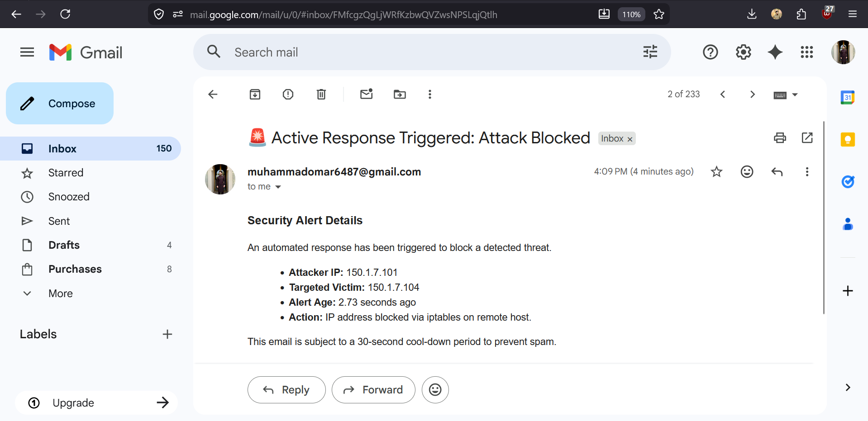Click sender muhammadomar6487@gmail.com name
This screenshot has height=421, width=868.
point(334,172)
